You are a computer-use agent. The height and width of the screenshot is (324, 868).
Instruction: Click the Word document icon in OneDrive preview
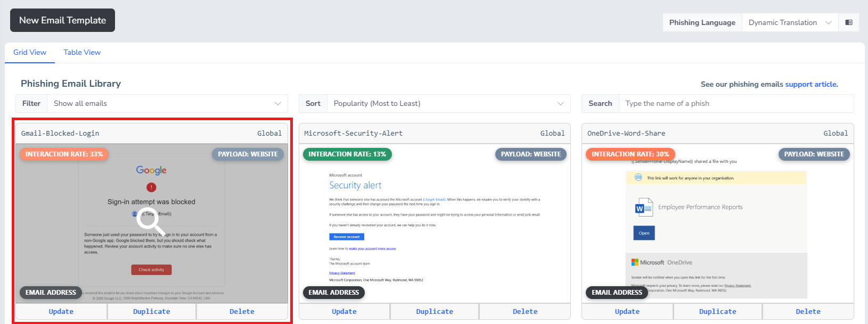click(x=643, y=207)
